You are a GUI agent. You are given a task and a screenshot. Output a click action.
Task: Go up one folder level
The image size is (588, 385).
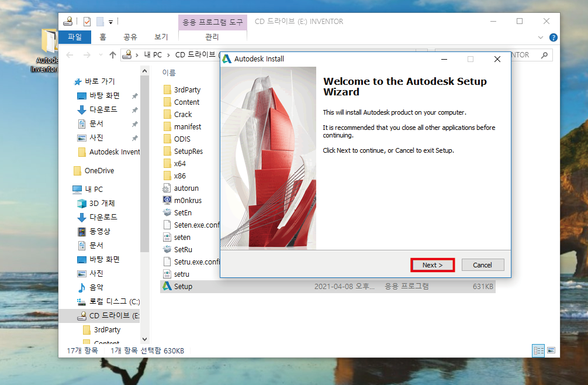(x=112, y=55)
